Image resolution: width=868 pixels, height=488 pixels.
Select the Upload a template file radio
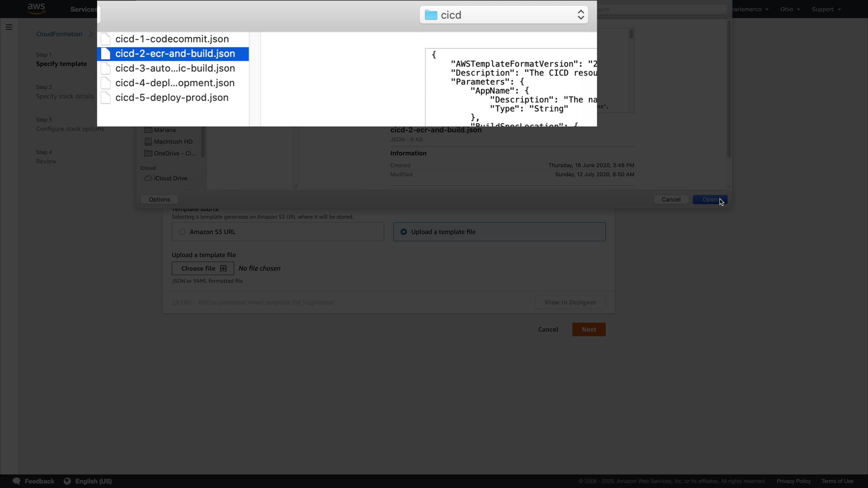[x=404, y=232]
